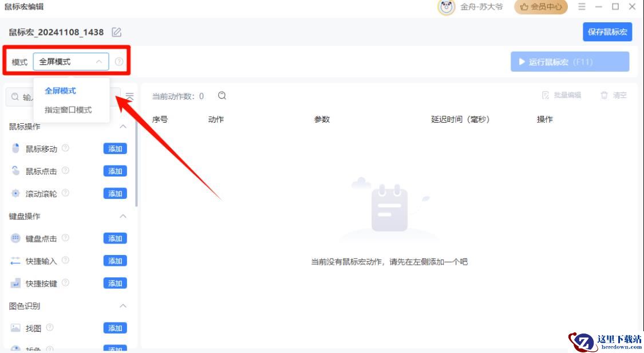The width and height of the screenshot is (644, 353).
Task: Click the help icon next to mode dropdown
Action: coord(119,61)
